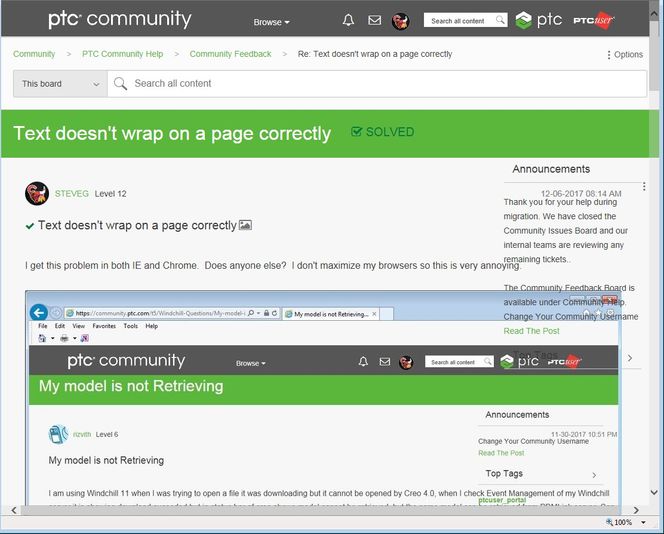Open the 'This board' search scope dropdown
664x534 pixels.
point(60,84)
